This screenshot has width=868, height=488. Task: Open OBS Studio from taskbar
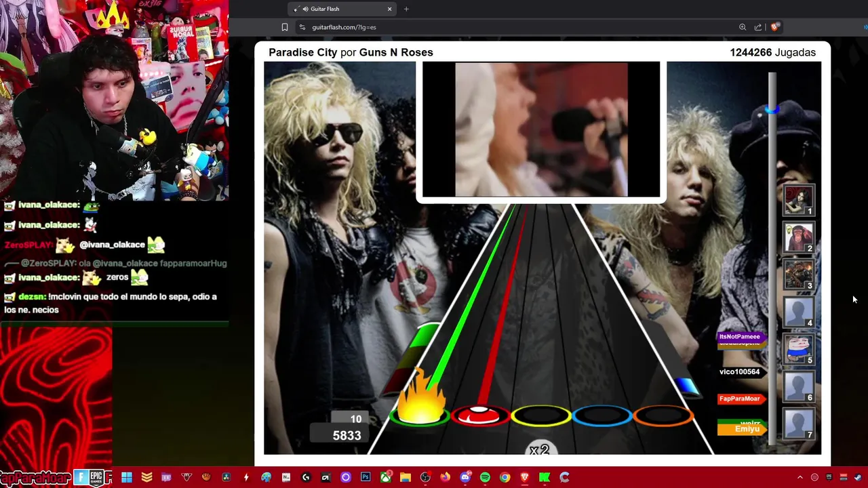coord(425,477)
